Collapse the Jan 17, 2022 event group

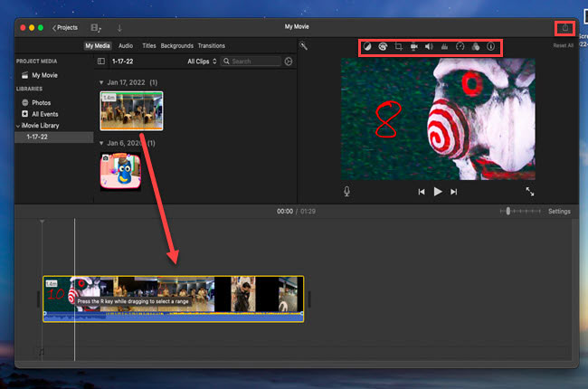click(x=101, y=82)
